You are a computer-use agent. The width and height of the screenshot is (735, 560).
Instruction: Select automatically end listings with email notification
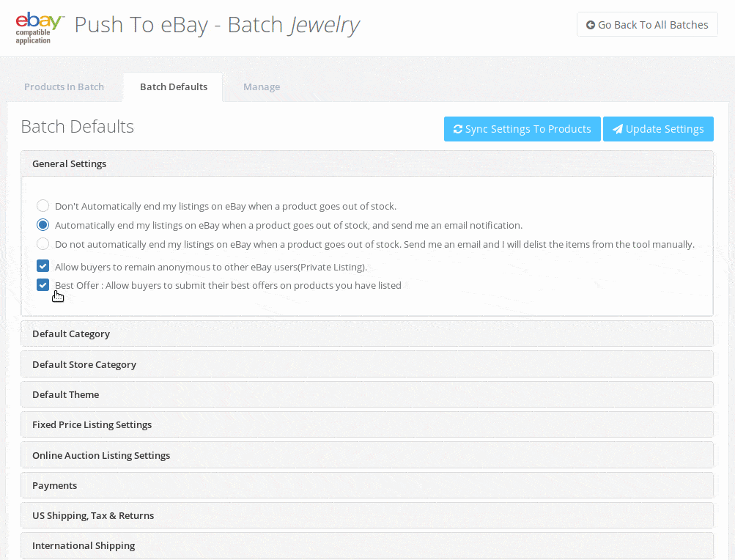[x=43, y=225]
